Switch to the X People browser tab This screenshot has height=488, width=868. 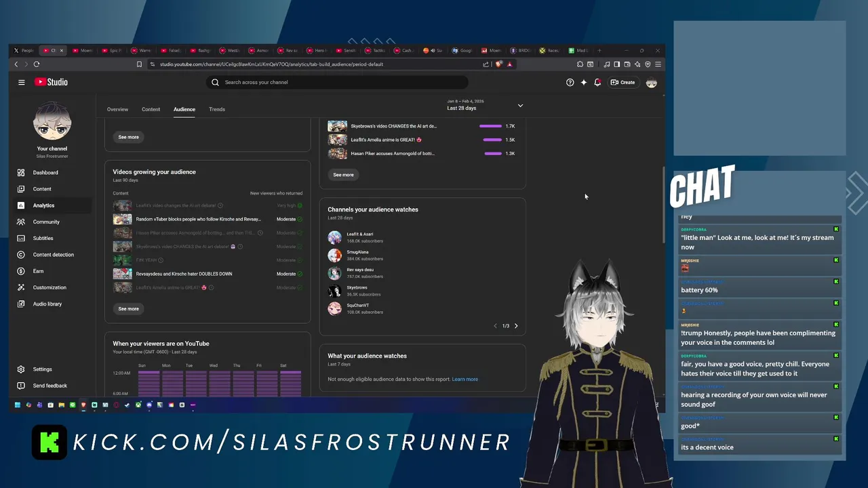(24, 50)
